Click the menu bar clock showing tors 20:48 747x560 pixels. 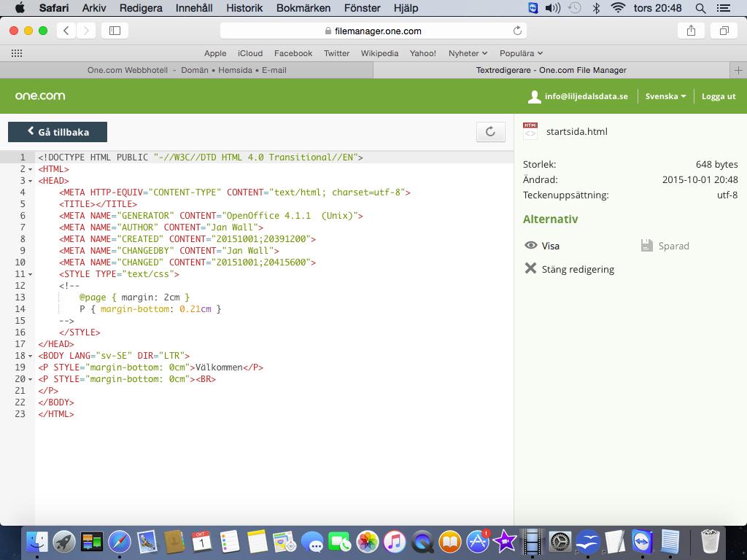click(657, 8)
